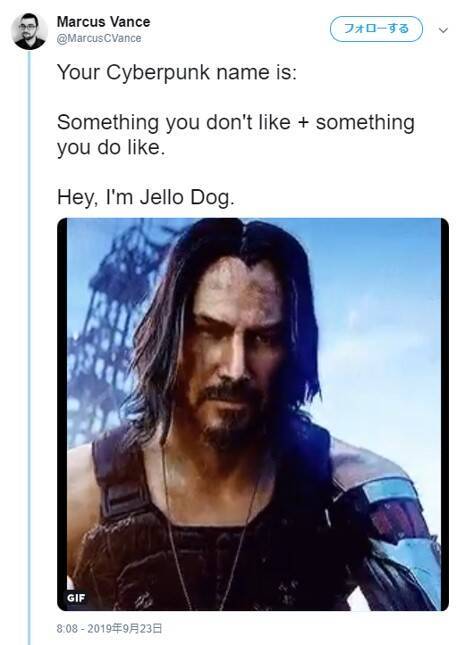Click the フォローする follow button

[x=376, y=29]
